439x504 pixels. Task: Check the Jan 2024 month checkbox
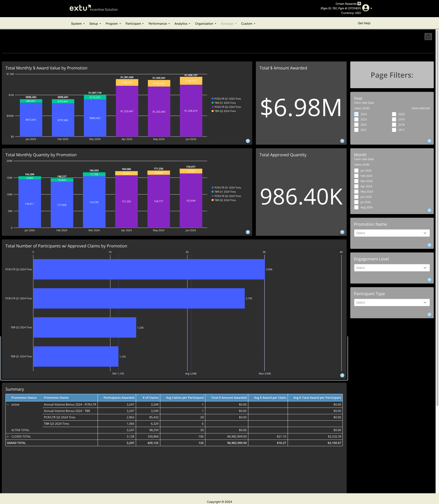coord(356,171)
